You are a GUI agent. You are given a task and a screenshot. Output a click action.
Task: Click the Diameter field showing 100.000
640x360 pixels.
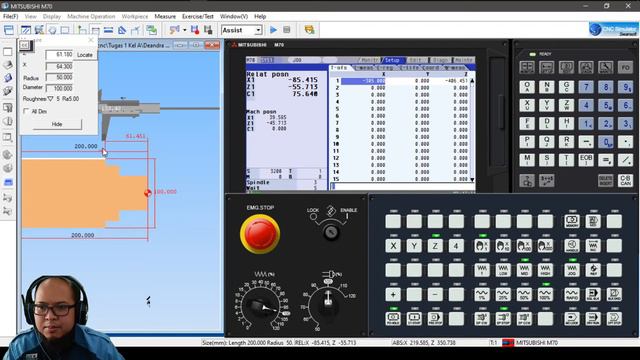(59, 88)
